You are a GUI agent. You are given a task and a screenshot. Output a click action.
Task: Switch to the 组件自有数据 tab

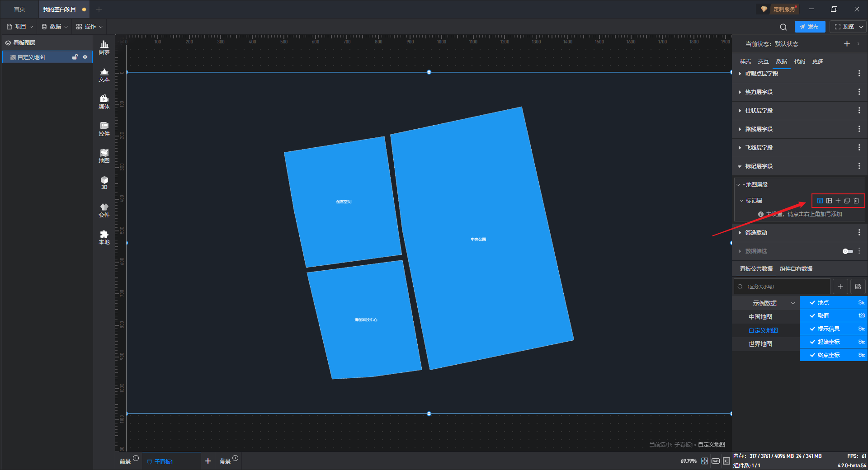coord(796,269)
